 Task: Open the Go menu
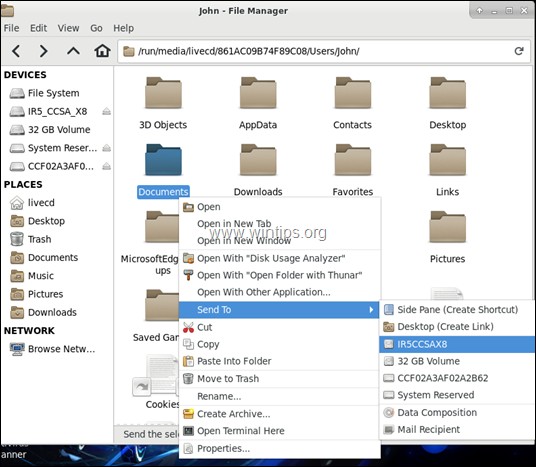coord(96,28)
